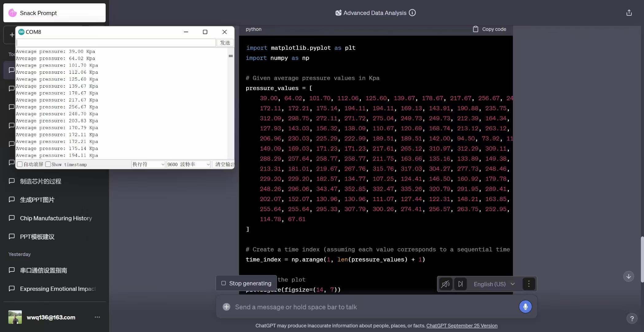Click the scroll-to-bottom arrow icon

pyautogui.click(x=629, y=276)
